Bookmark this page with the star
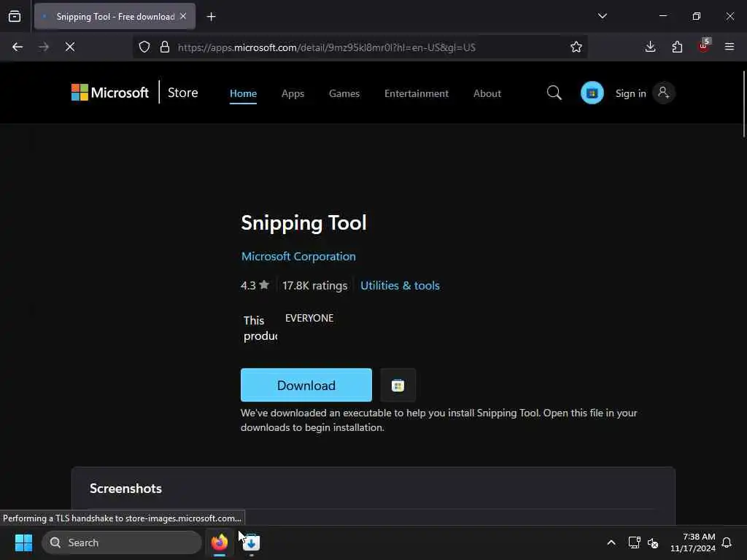 576,47
